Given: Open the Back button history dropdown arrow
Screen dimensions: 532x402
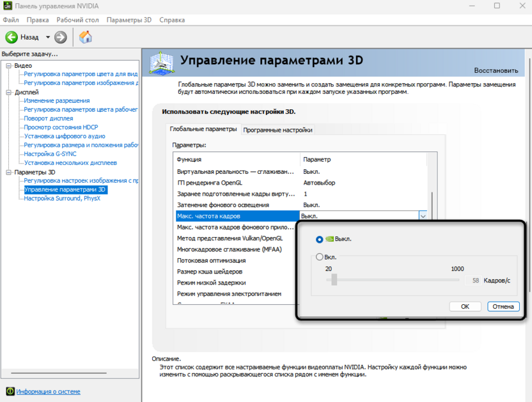Looking at the screenshot, I should click(47, 37).
